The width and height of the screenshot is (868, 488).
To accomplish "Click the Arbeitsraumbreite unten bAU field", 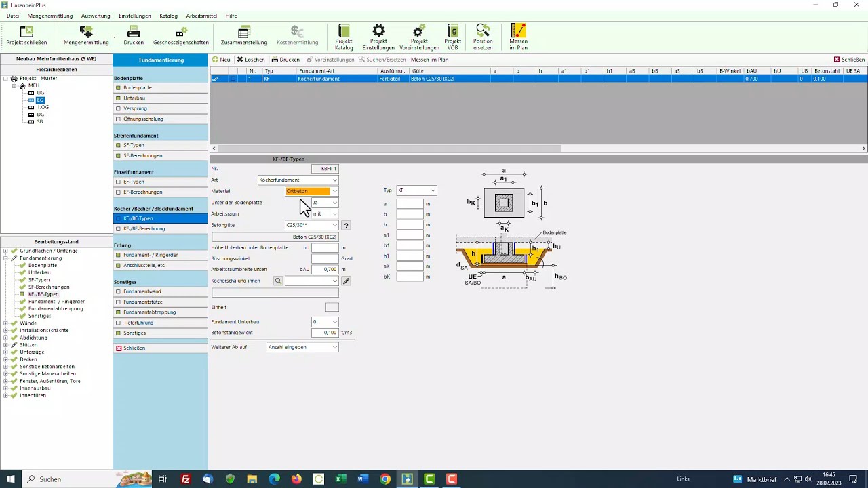I will (325, 270).
